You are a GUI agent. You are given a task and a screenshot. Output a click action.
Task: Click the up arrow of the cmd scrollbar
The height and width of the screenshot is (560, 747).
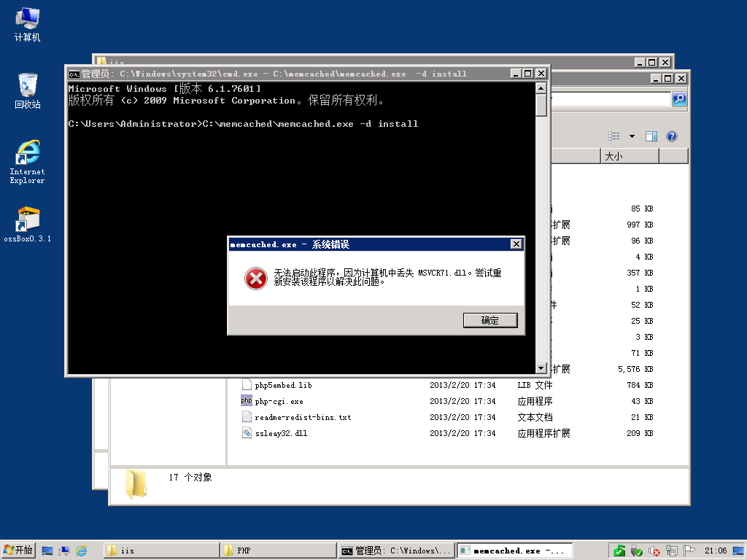pos(541,88)
